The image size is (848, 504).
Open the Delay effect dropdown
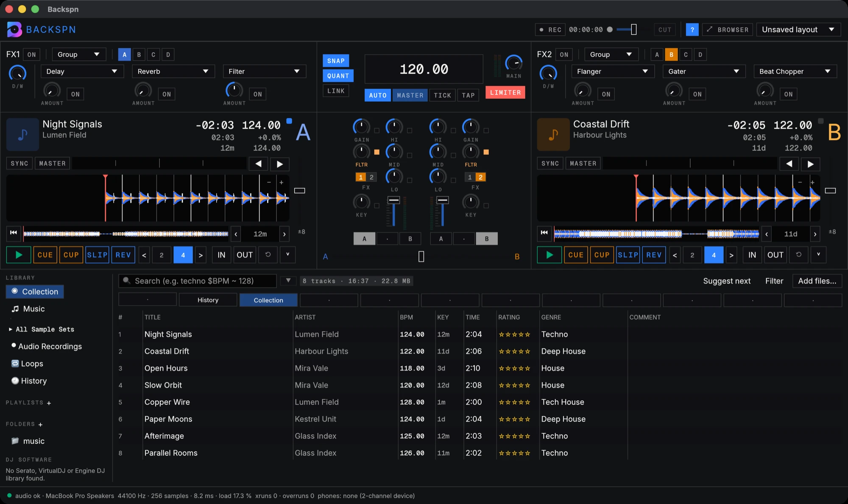[x=82, y=71]
